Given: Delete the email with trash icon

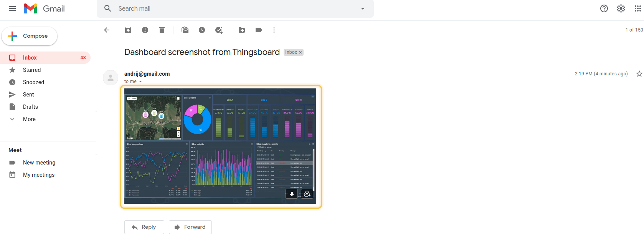Looking at the screenshot, I should point(162,30).
